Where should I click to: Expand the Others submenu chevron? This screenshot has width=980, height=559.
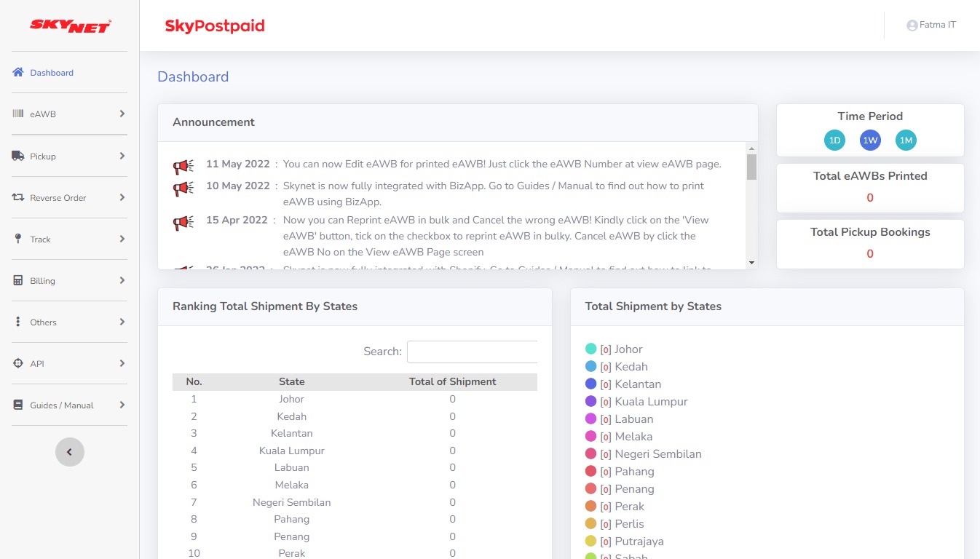click(122, 322)
